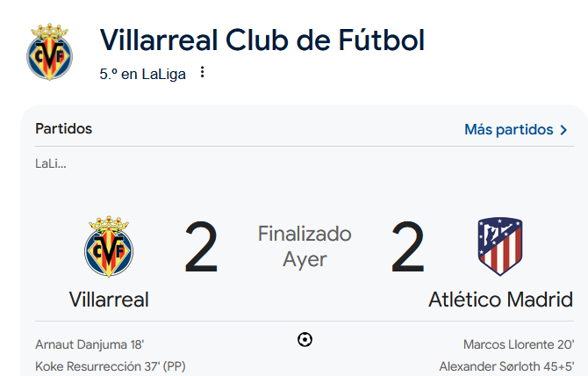The width and height of the screenshot is (588, 376).
Task: Open the three-dot more options menu
Action: [203, 73]
